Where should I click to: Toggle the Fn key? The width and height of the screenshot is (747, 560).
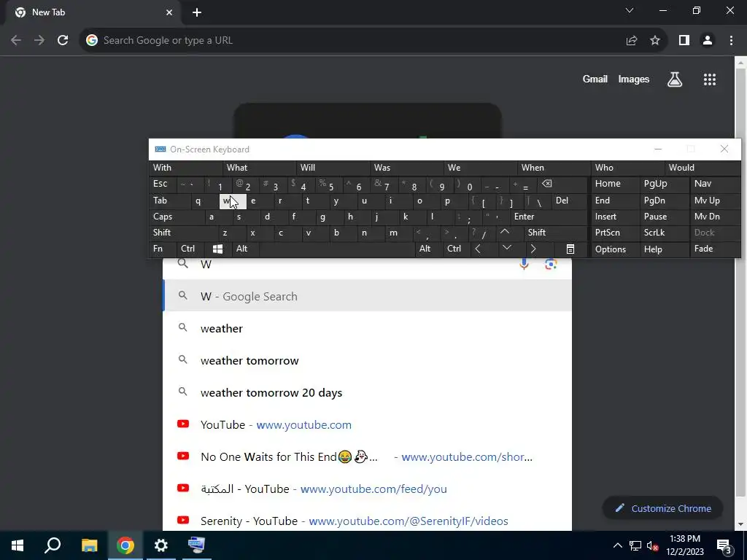[x=163, y=249]
